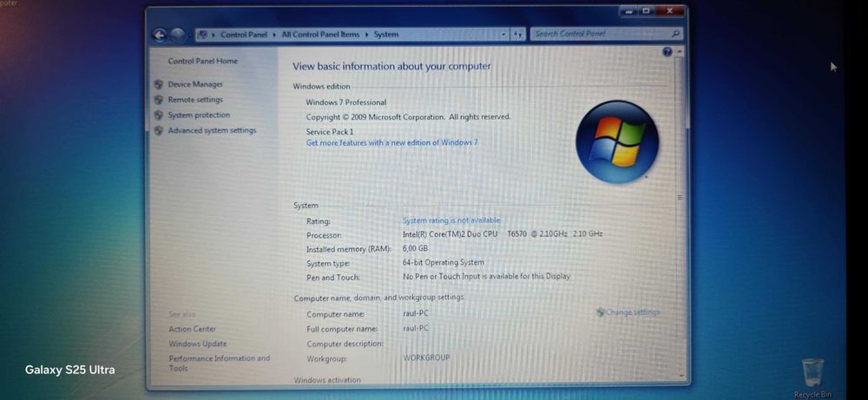Image resolution: width=868 pixels, height=400 pixels.
Task: Click the Back navigation arrow
Action: (160, 35)
